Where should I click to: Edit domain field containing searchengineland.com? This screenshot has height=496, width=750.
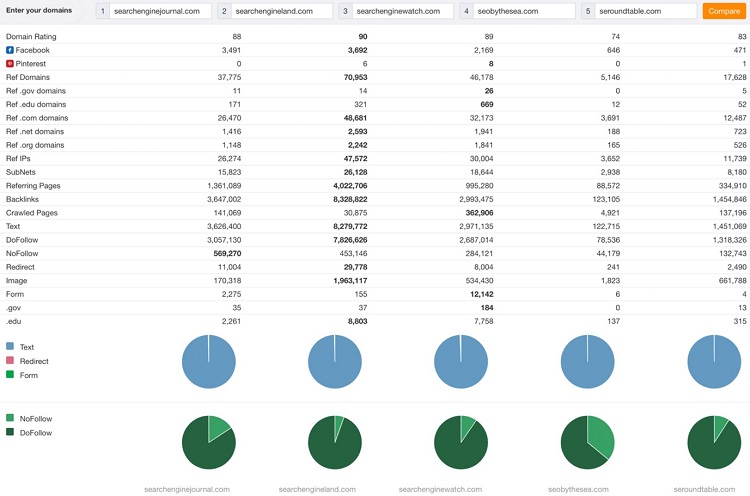[x=282, y=11]
